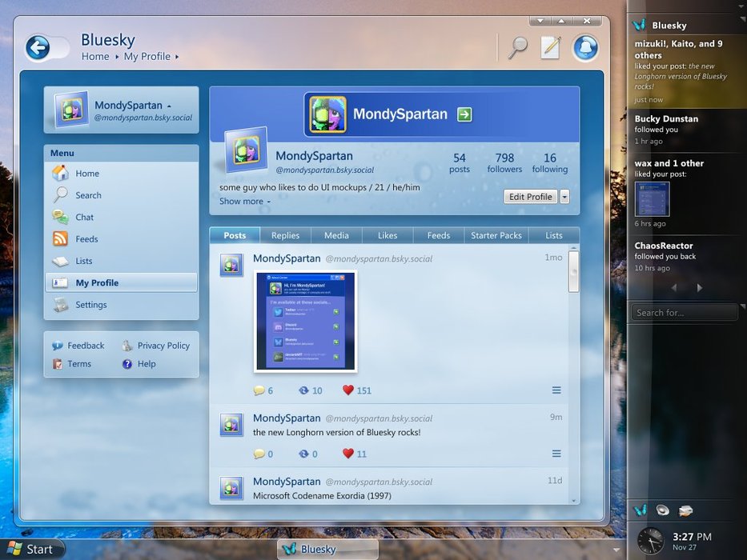Click the Lists icon in Menu
This screenshot has height=560, width=747.
pyautogui.click(x=61, y=261)
